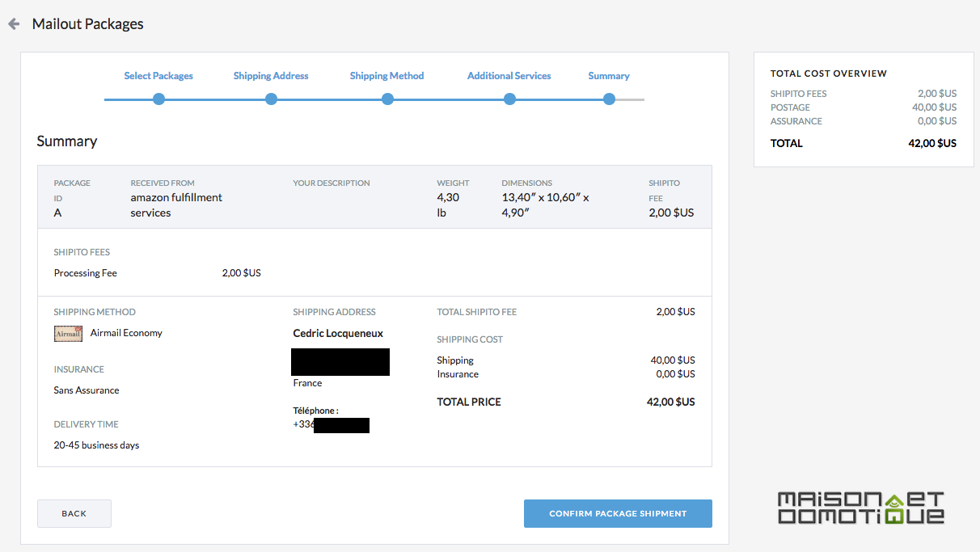
Task: Click the total price amount in summary table
Action: (671, 402)
